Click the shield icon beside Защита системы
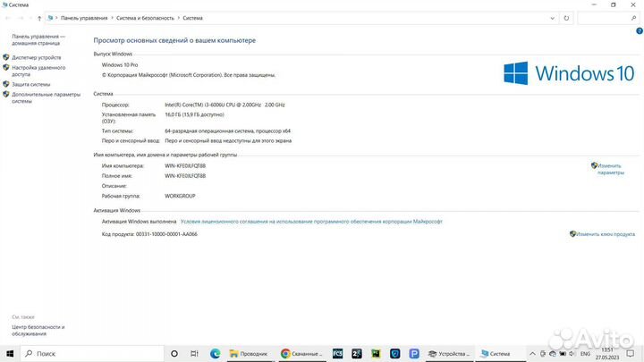This screenshot has width=644, height=362. coord(5,84)
